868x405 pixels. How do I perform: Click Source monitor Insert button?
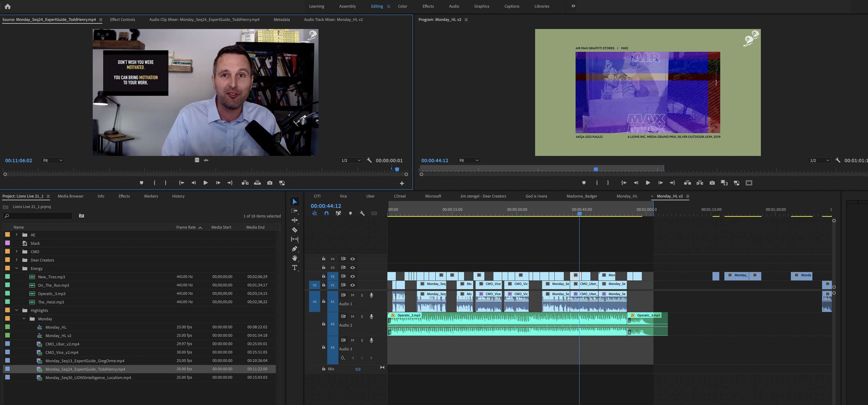245,183
